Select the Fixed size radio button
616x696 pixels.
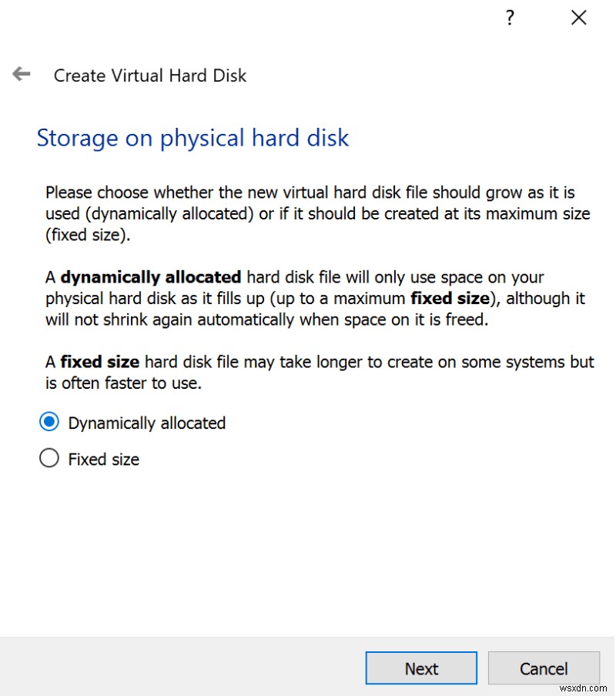49,458
